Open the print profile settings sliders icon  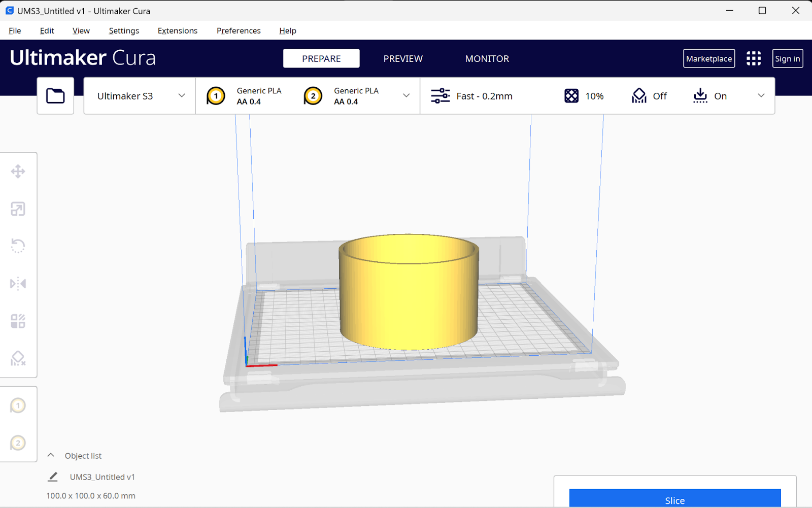click(440, 96)
